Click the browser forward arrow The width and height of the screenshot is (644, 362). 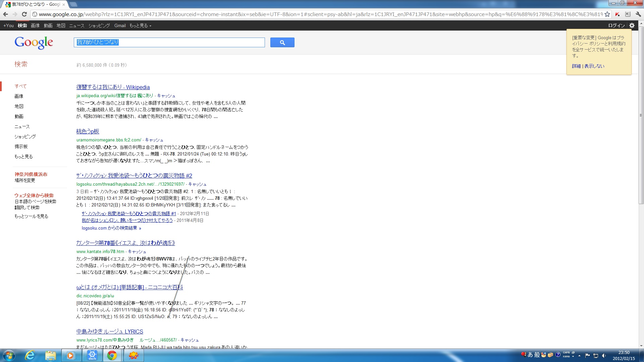click(15, 14)
